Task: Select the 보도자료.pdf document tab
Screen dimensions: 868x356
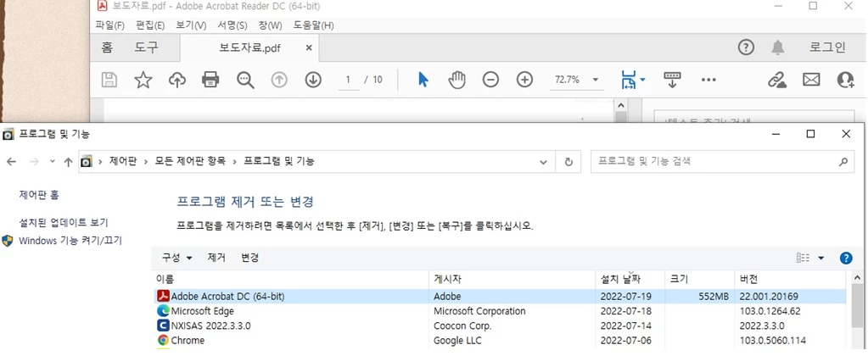Action: point(249,48)
